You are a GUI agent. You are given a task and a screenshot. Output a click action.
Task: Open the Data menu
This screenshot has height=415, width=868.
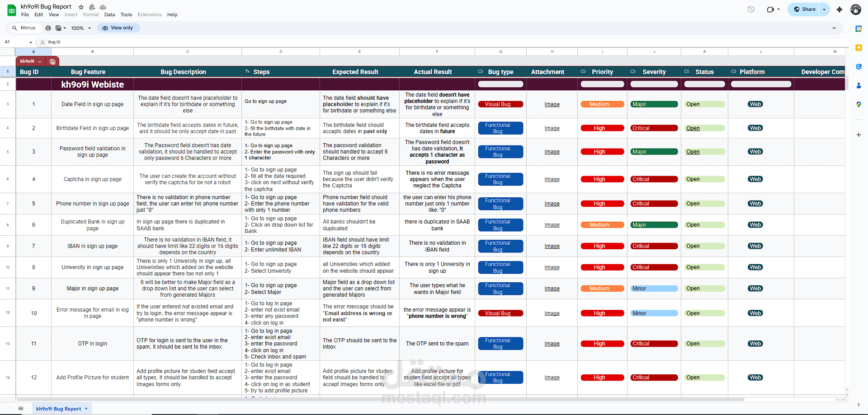click(x=109, y=15)
